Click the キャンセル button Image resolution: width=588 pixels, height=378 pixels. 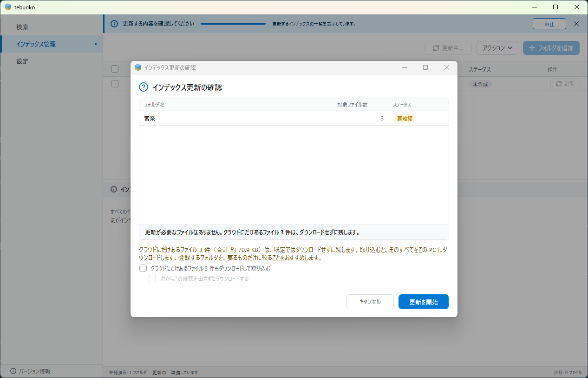point(370,302)
